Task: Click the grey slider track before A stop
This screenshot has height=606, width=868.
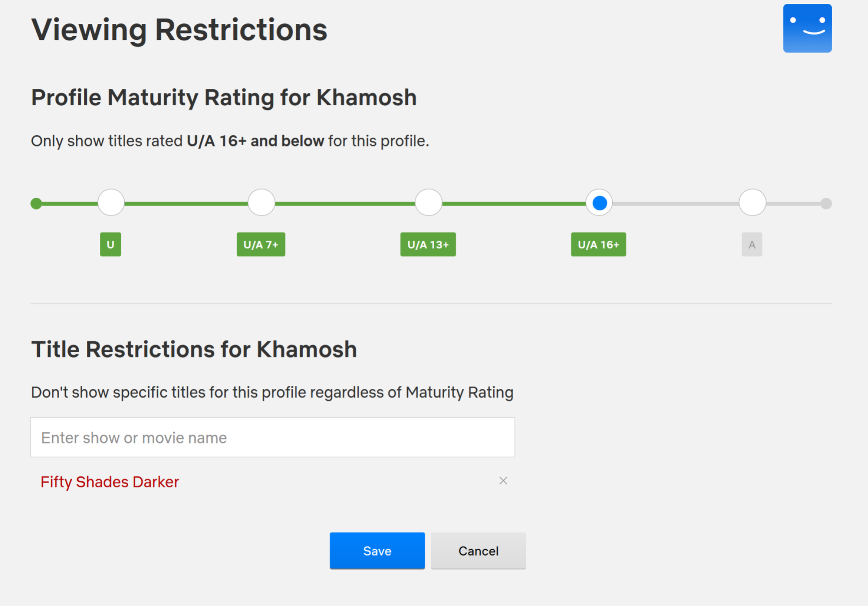Action: [x=675, y=203]
